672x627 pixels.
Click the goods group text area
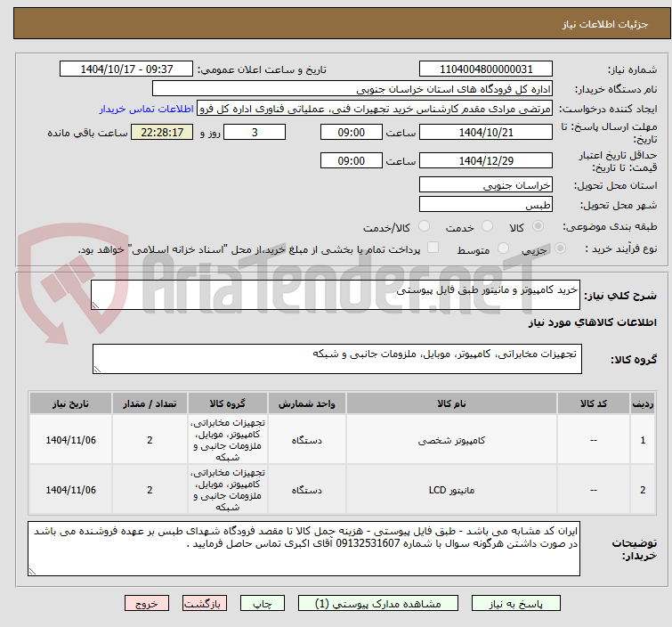coord(336,359)
